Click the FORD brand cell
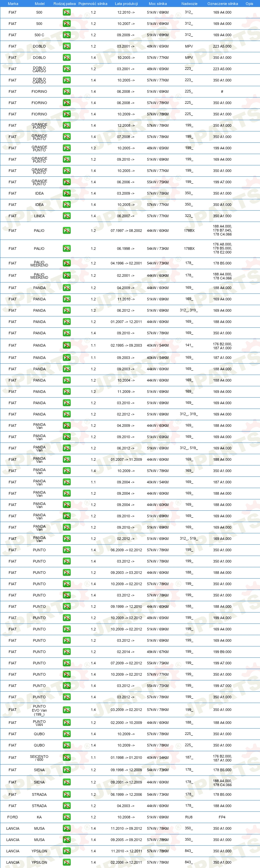The width and height of the screenshot is (260, 868). coord(12,817)
